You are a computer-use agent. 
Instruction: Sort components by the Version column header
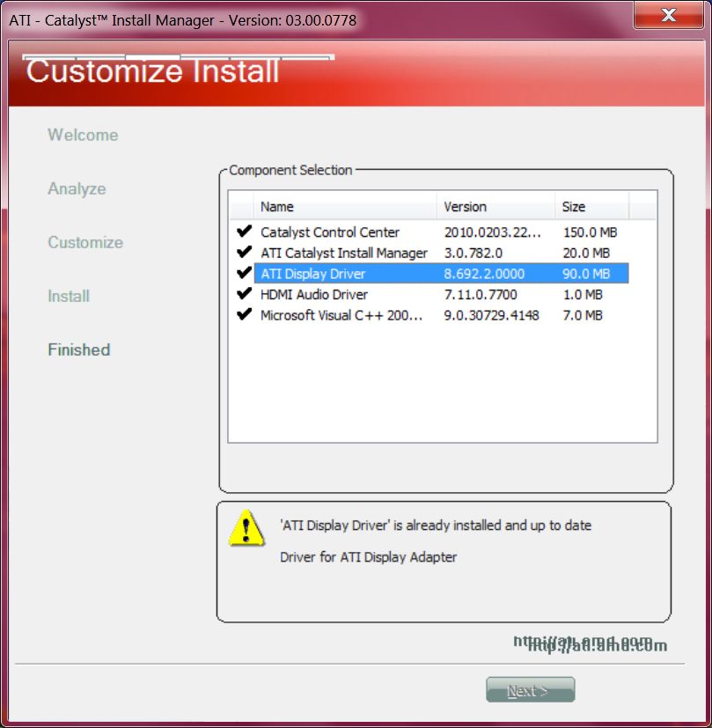495,207
